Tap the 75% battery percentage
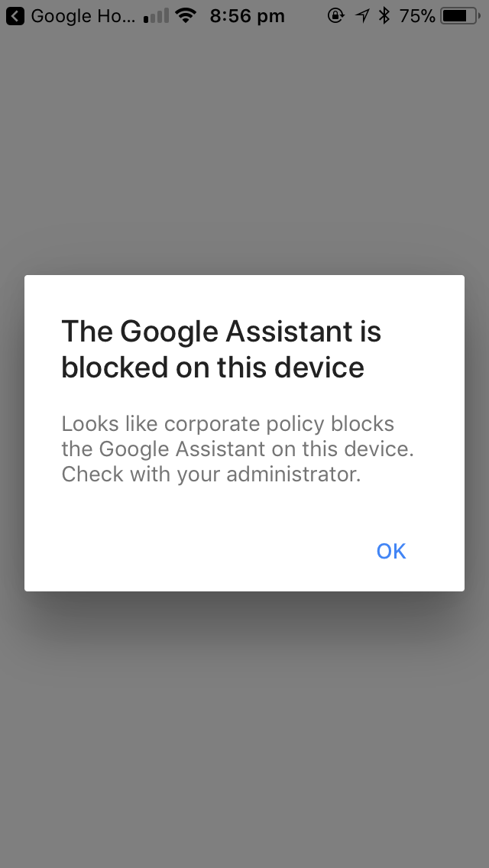 point(417,15)
